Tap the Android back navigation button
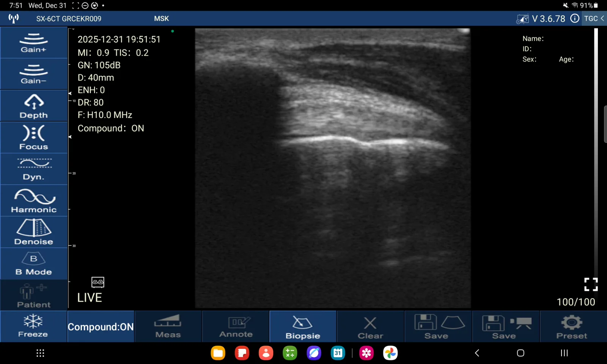Image resolution: width=607 pixels, height=364 pixels. point(477,353)
